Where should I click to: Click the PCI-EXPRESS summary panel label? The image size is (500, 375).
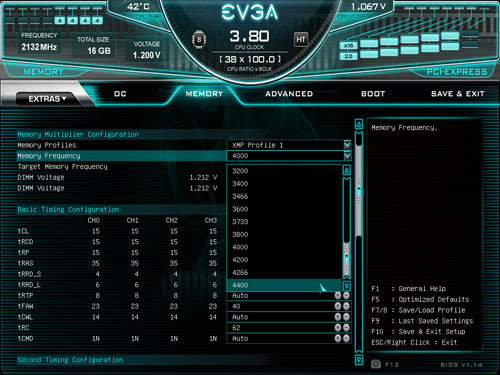(x=457, y=72)
